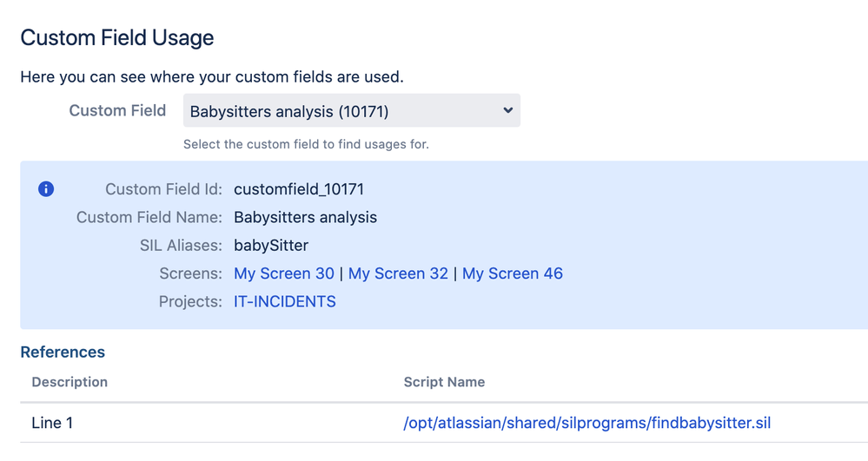868x461 pixels.
Task: Click the babySitter alias text
Action: [271, 245]
